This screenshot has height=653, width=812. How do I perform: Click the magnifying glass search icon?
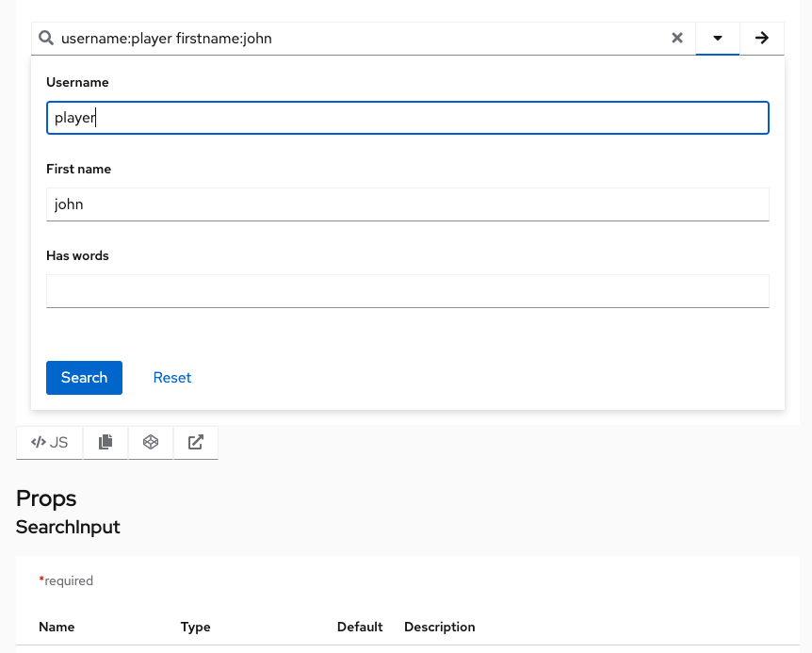tap(46, 38)
